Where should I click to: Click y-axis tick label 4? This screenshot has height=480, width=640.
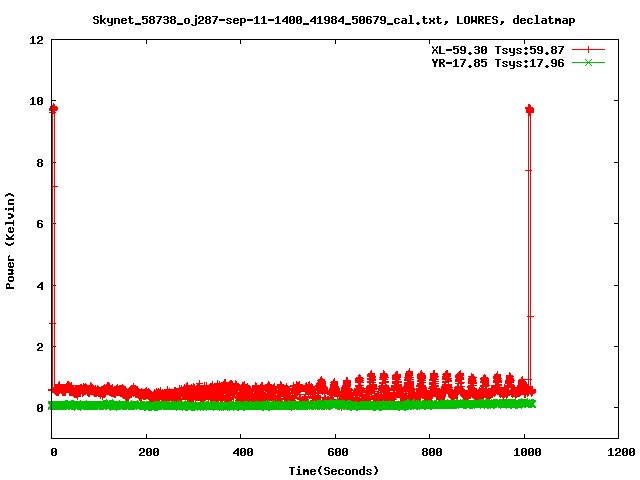pos(40,286)
